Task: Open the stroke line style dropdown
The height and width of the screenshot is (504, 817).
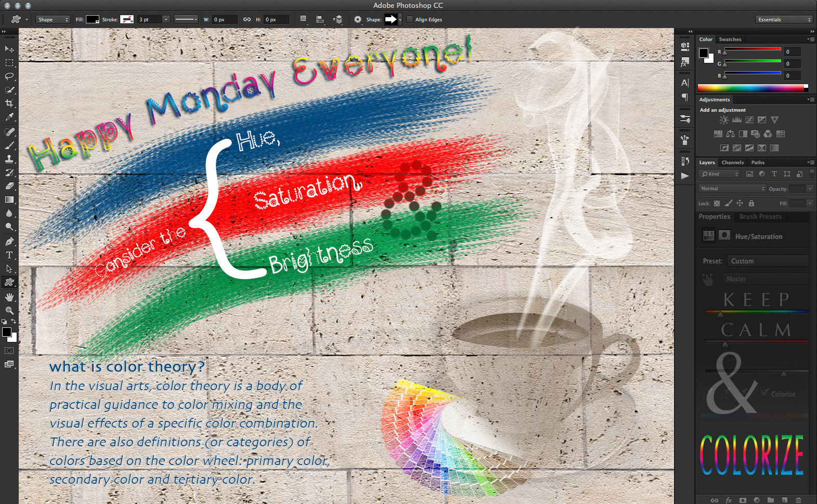Action: tap(186, 20)
